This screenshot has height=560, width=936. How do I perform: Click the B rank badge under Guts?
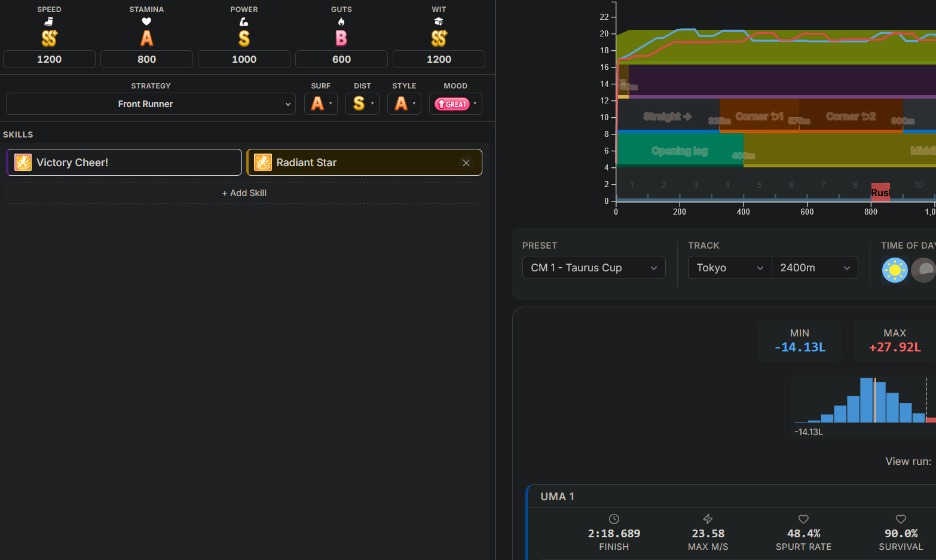tap(341, 38)
